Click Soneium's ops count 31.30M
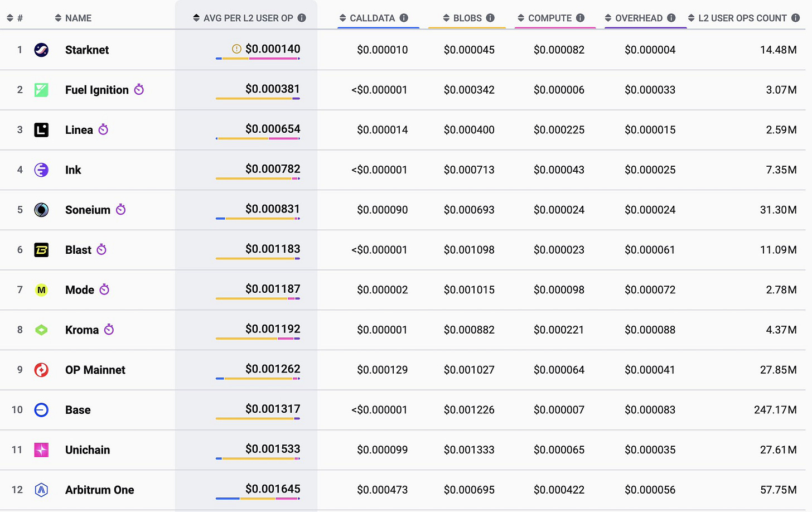Image resolution: width=812 pixels, height=512 pixels. [779, 210]
